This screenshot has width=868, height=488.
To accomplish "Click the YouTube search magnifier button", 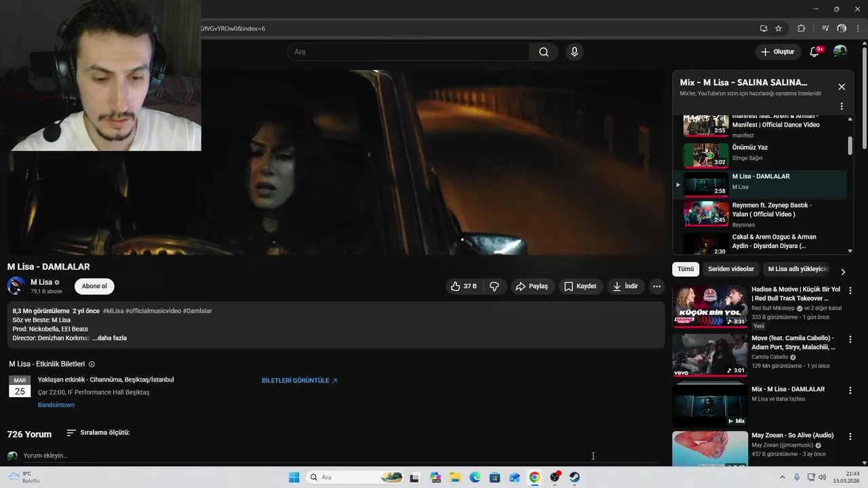I will [x=544, y=52].
